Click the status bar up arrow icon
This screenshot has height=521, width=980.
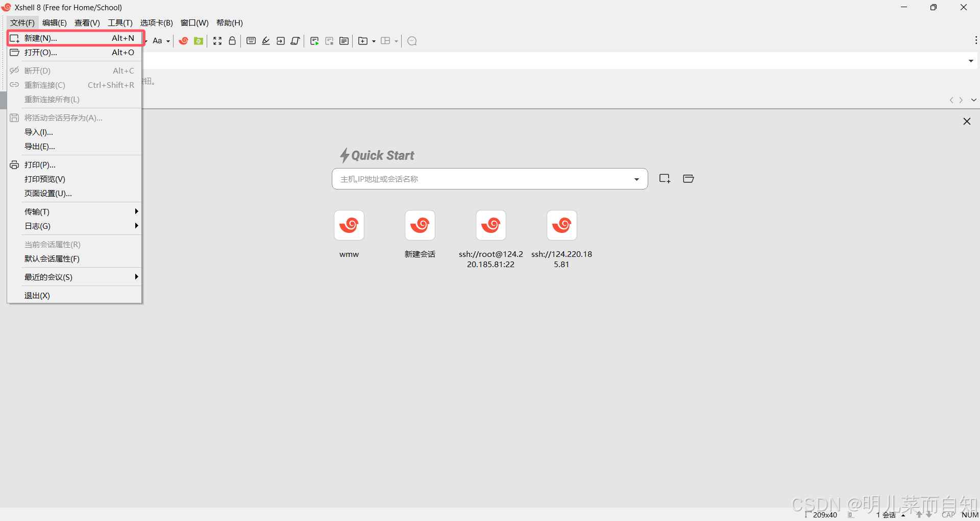pyautogui.click(x=919, y=515)
